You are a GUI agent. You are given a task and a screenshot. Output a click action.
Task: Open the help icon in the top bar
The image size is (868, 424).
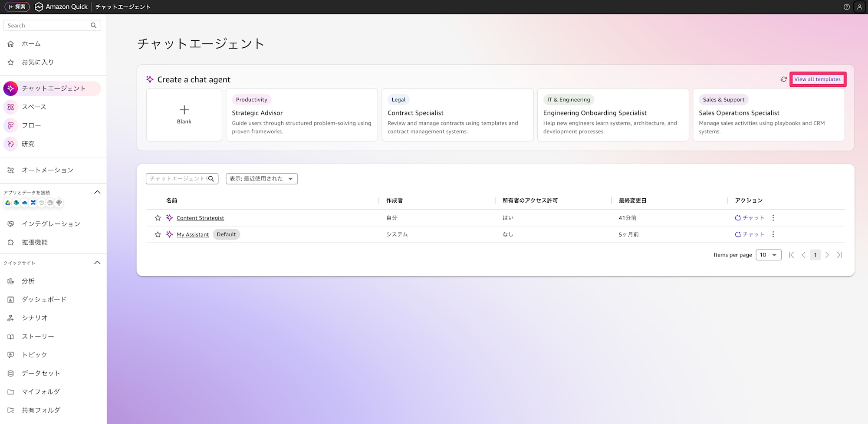[846, 7]
